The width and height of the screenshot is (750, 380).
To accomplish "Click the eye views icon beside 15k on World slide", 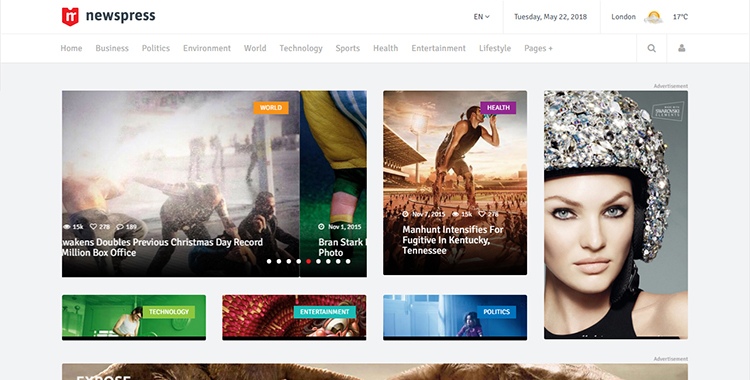I will coord(66,227).
